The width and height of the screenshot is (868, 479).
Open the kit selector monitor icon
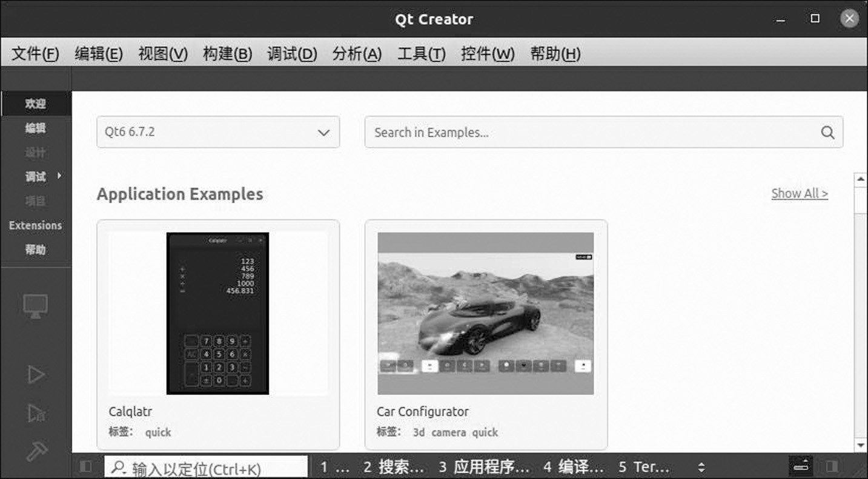(x=35, y=306)
